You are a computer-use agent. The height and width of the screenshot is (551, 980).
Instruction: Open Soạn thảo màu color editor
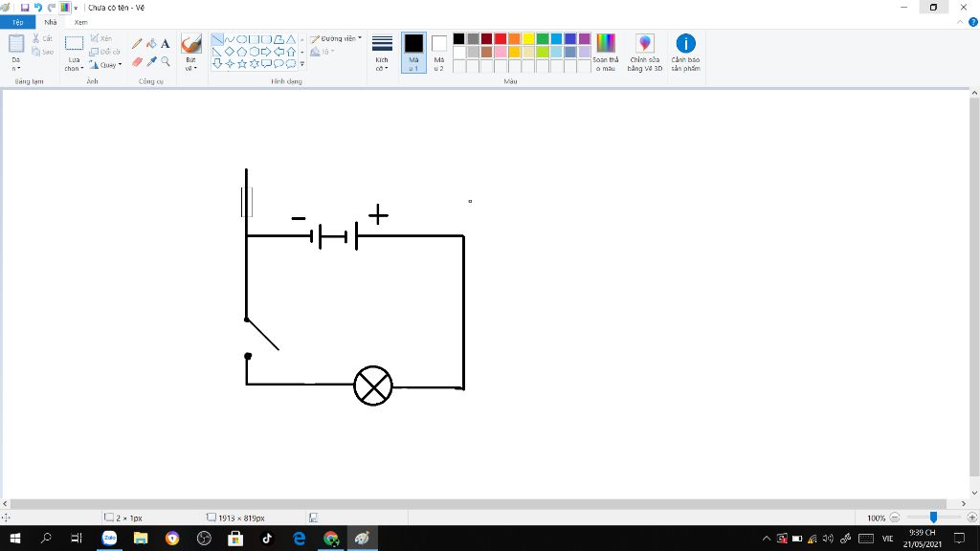pos(606,53)
